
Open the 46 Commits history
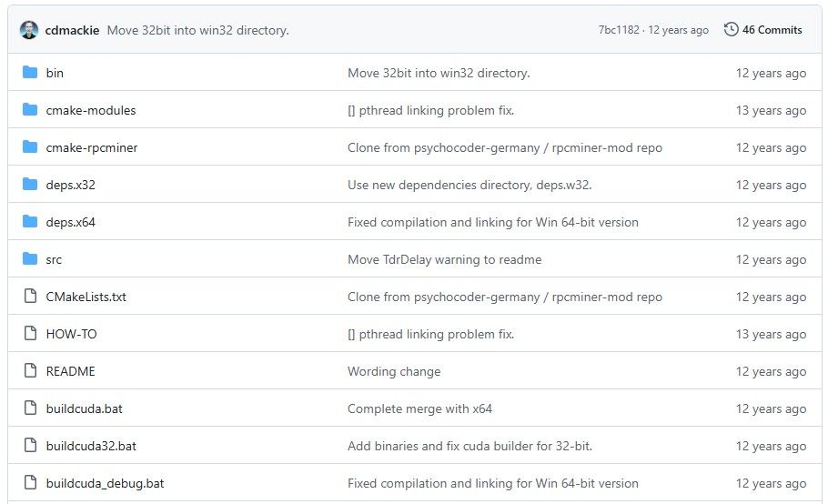pos(772,30)
